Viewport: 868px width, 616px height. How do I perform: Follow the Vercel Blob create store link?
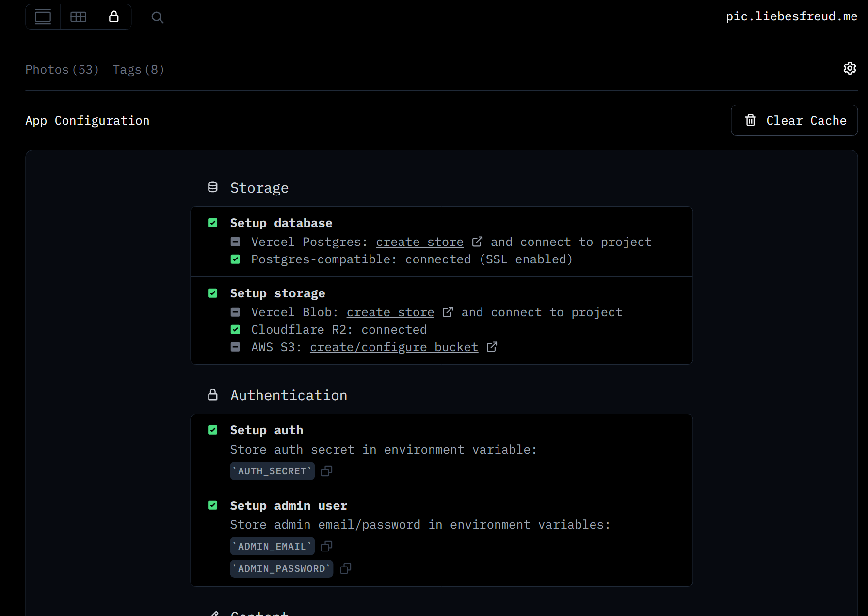pos(390,312)
